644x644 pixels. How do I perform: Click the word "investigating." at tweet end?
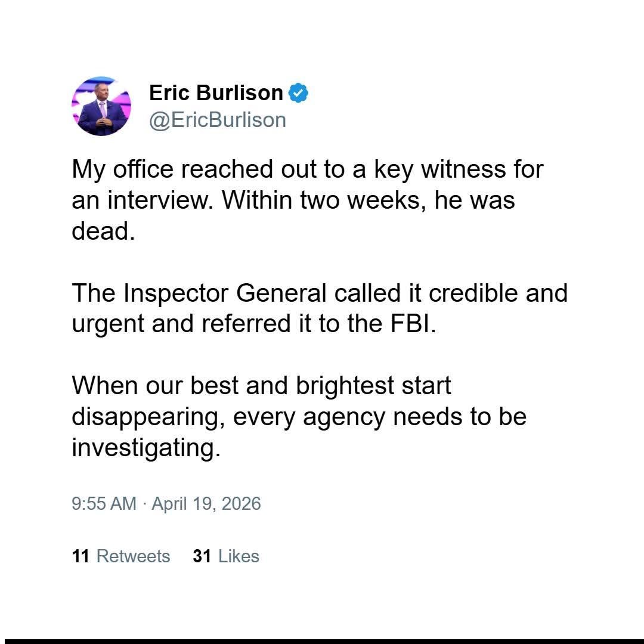point(146,447)
